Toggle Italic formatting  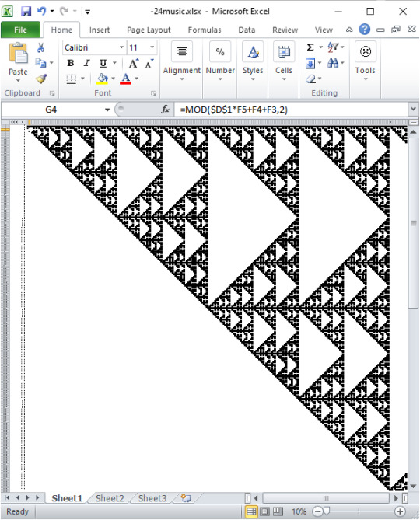(x=86, y=63)
